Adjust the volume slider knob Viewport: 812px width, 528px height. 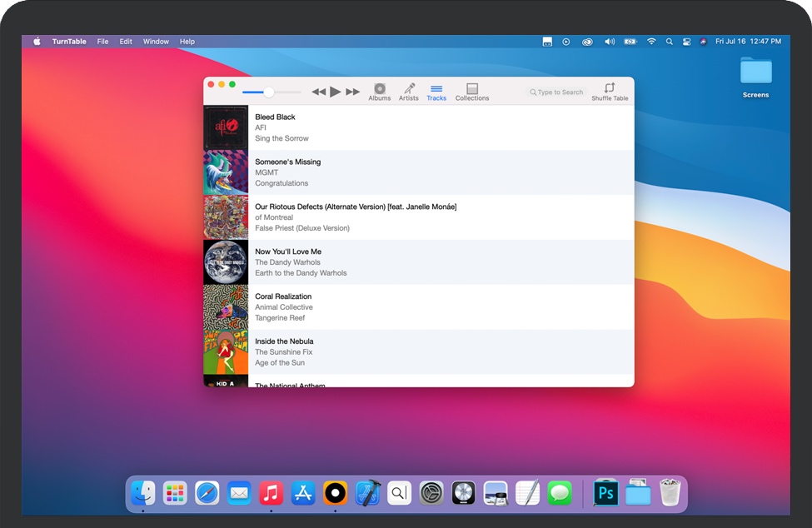[x=268, y=92]
